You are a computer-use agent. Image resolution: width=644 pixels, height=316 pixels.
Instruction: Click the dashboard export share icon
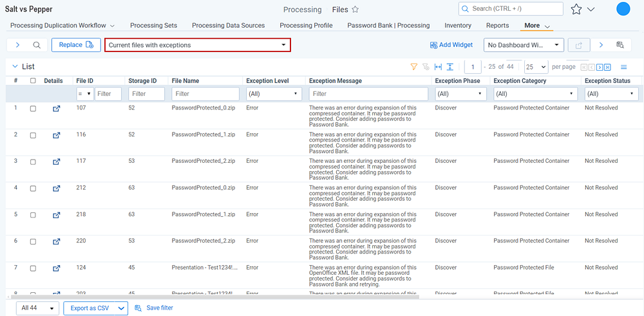tap(579, 45)
